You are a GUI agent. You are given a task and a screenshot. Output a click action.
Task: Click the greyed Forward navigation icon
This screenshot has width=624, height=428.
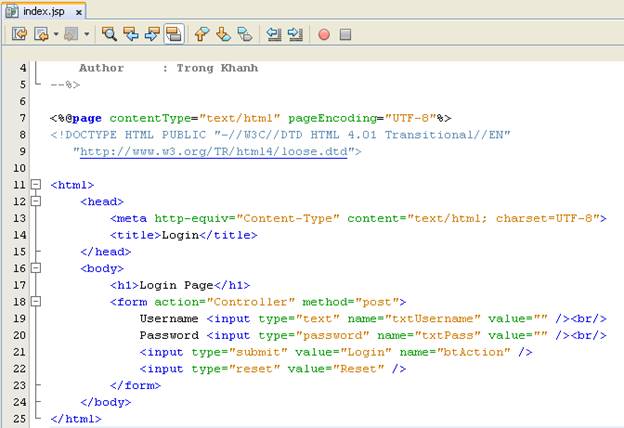click(x=71, y=34)
